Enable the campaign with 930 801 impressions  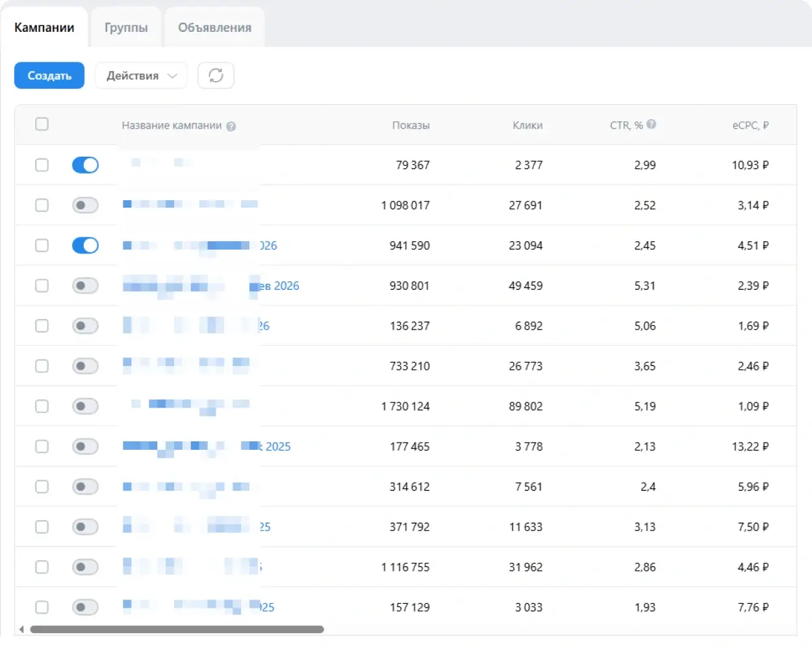[x=85, y=286]
